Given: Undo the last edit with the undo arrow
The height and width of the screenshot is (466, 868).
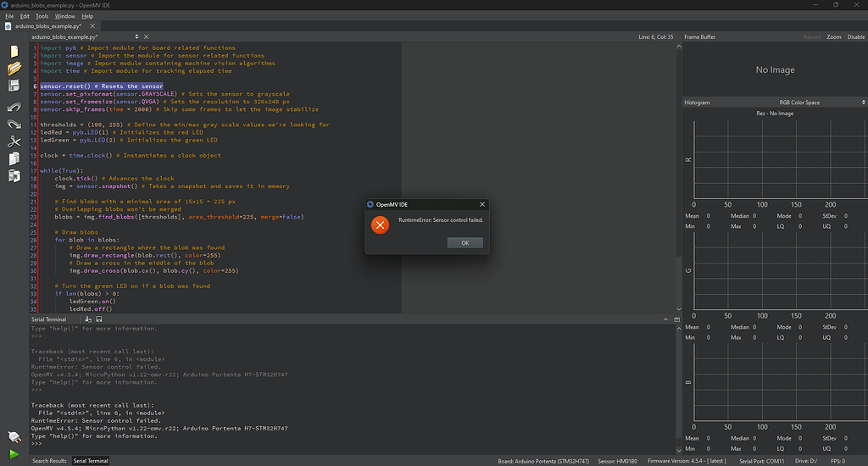Looking at the screenshot, I should coord(14,108).
